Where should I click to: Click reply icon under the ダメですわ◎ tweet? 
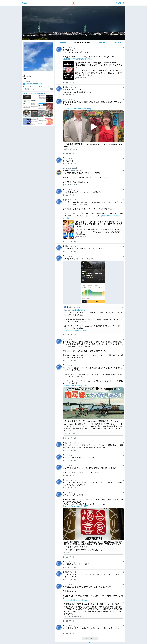(x=64, y=164)
